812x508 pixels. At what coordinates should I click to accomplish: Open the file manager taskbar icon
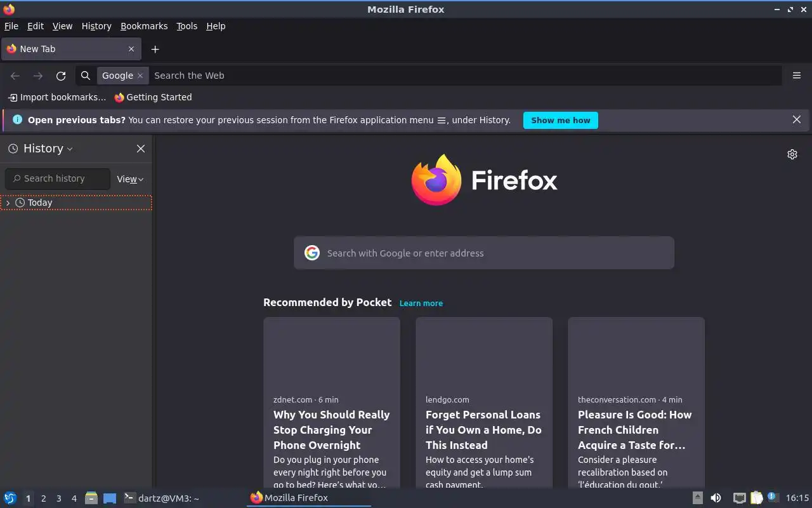tap(91, 498)
